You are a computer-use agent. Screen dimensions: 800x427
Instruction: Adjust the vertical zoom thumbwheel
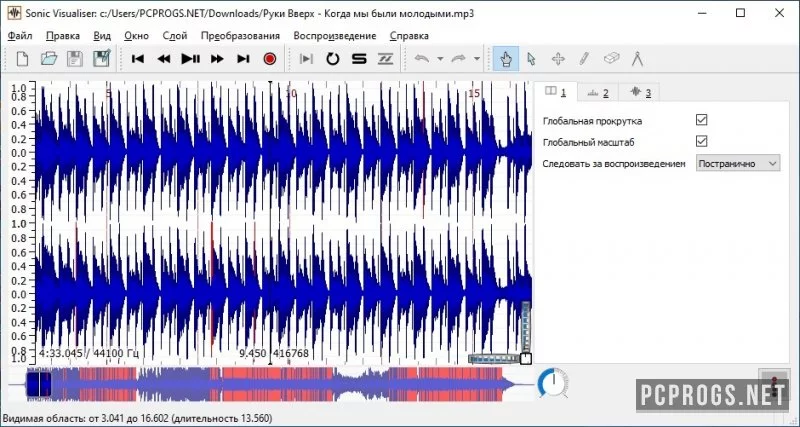click(x=526, y=326)
